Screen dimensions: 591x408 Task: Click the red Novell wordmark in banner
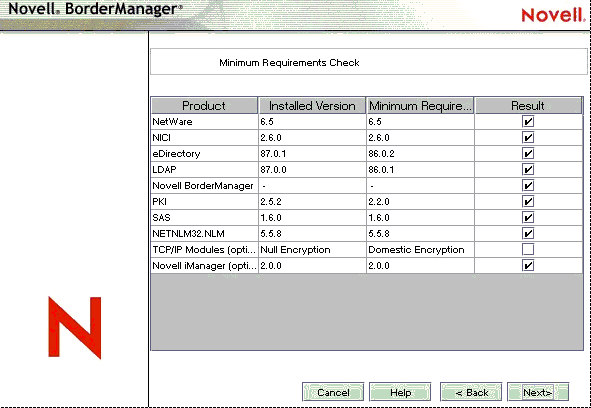click(553, 15)
